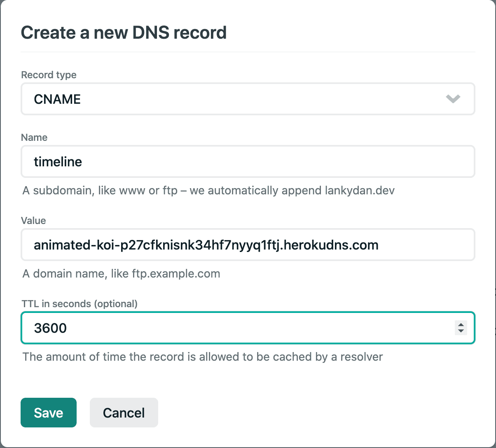Click the "TTL in seconds (optional)" label
Screen dimensions: 496x448
coord(79,304)
